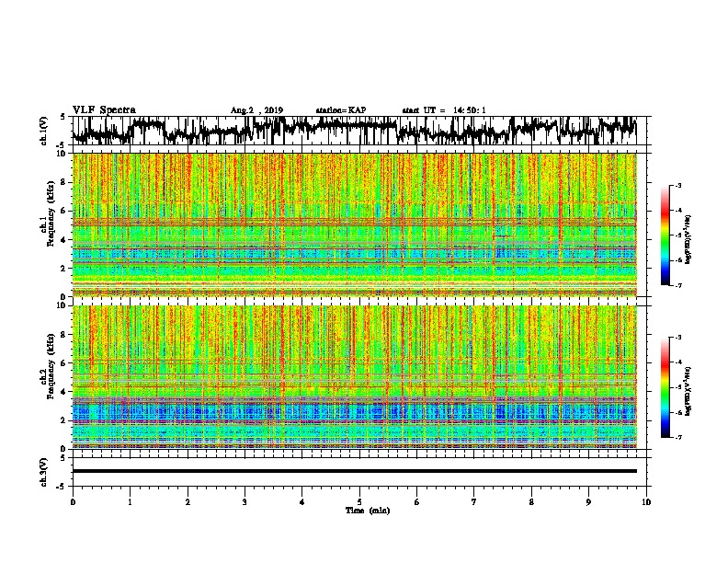Viewport: 728px width, 563px height.
Task: Click inside the ch.1 spectrogram panel
Action: [354, 224]
